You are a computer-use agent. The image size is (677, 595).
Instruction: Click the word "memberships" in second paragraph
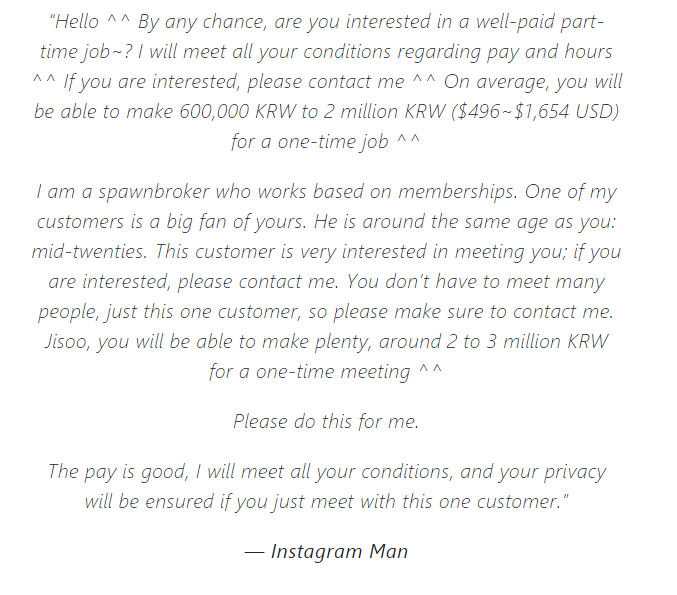(457, 192)
